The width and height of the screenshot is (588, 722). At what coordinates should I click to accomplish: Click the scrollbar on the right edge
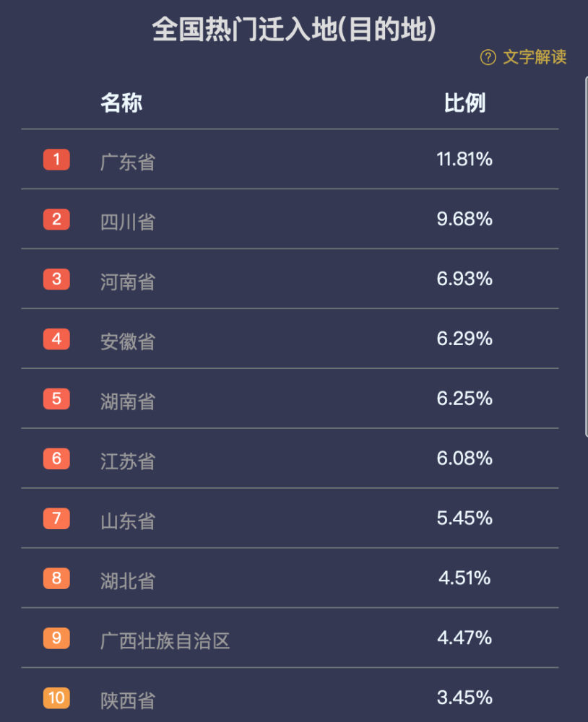pos(586,256)
